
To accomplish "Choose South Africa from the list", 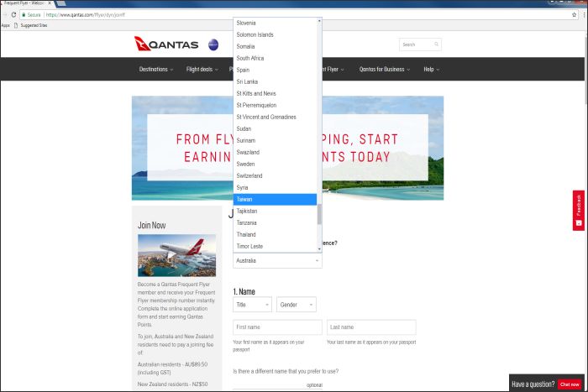I will tap(275, 58).
